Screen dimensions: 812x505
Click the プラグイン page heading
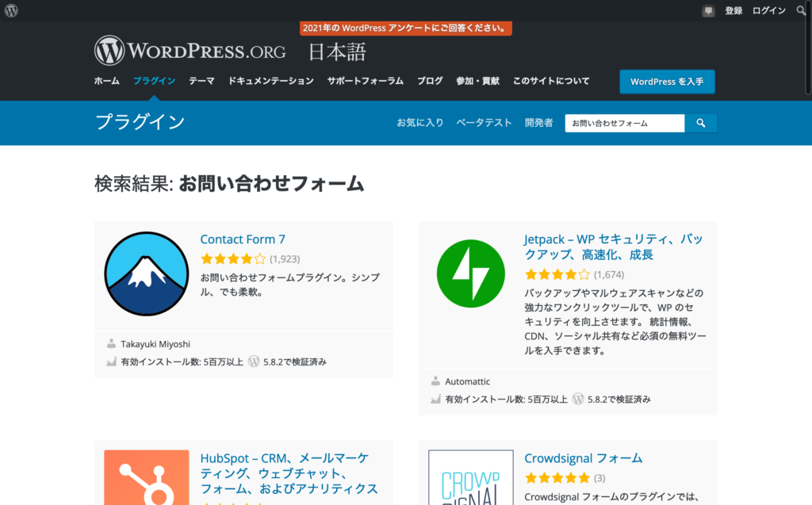140,122
